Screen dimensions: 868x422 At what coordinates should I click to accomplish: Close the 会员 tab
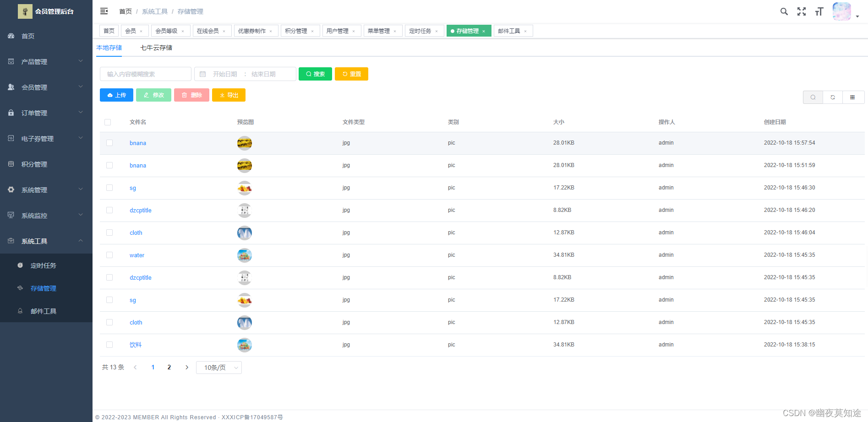(x=141, y=31)
